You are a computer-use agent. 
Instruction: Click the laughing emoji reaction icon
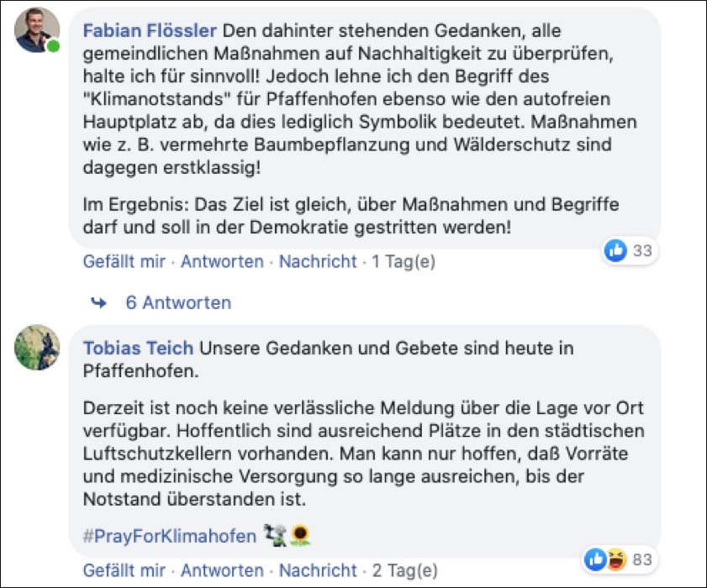click(613, 559)
